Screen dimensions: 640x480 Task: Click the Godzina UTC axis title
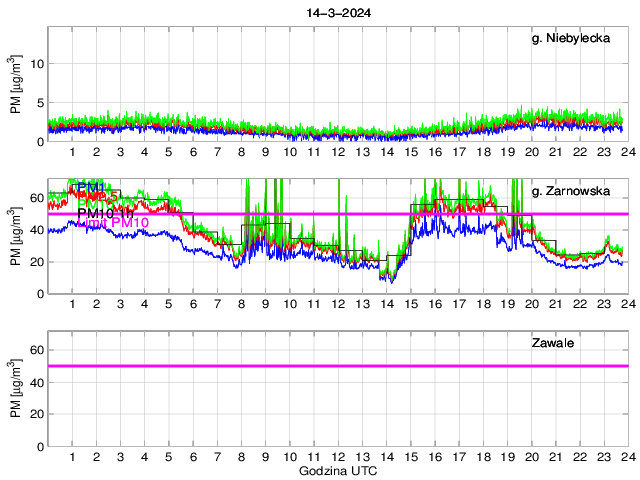[x=338, y=470]
